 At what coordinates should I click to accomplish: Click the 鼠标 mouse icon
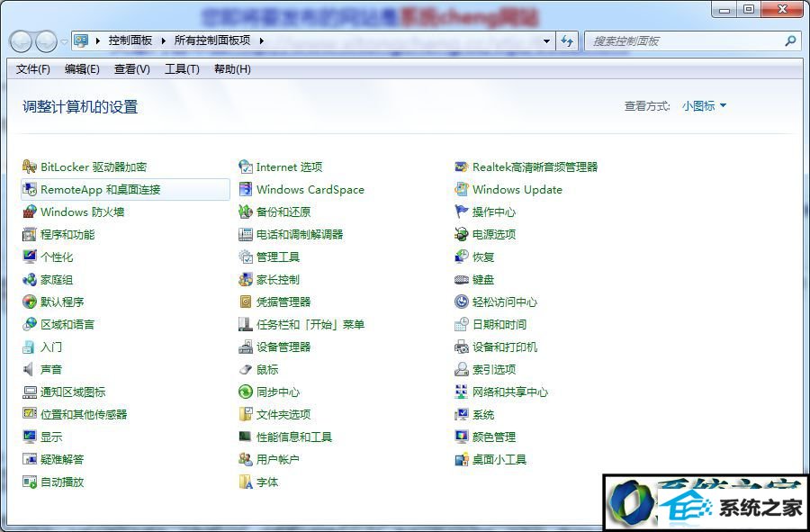pos(246,369)
